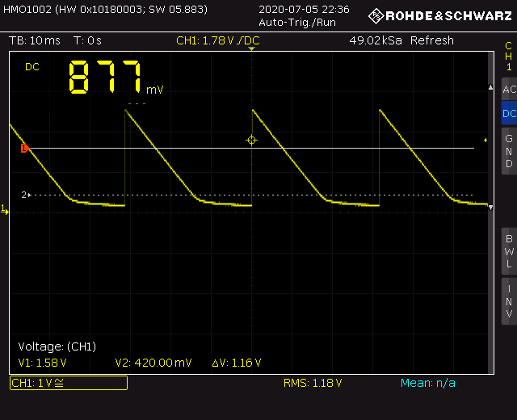Select DC coupling softkey
Viewport: 517px width, 420px height.
click(x=509, y=113)
